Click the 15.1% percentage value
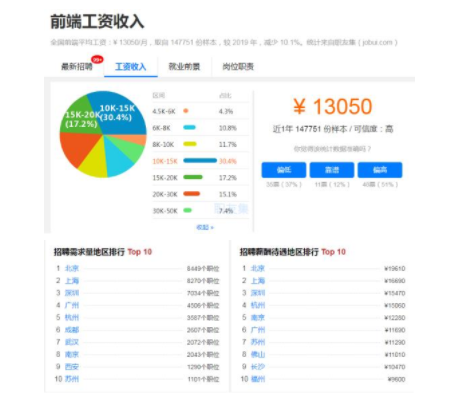The width and height of the screenshot is (450, 412). pyautogui.click(x=228, y=194)
